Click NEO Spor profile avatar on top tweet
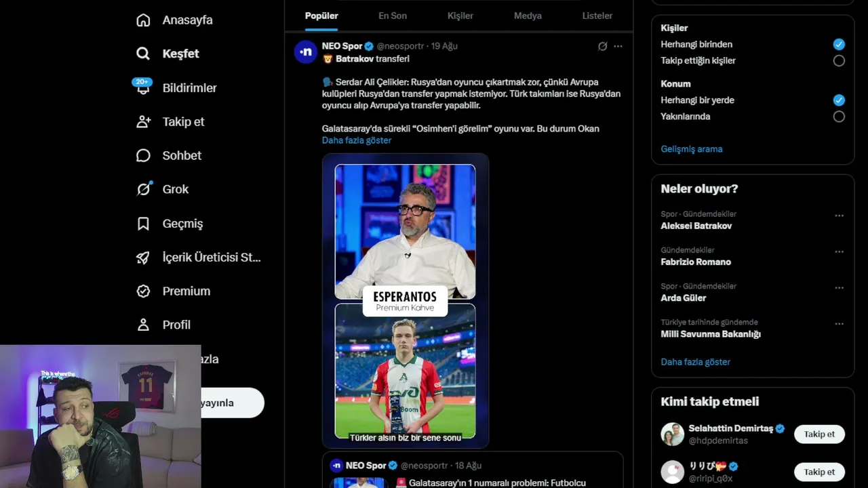This screenshot has width=868, height=488. [x=306, y=52]
